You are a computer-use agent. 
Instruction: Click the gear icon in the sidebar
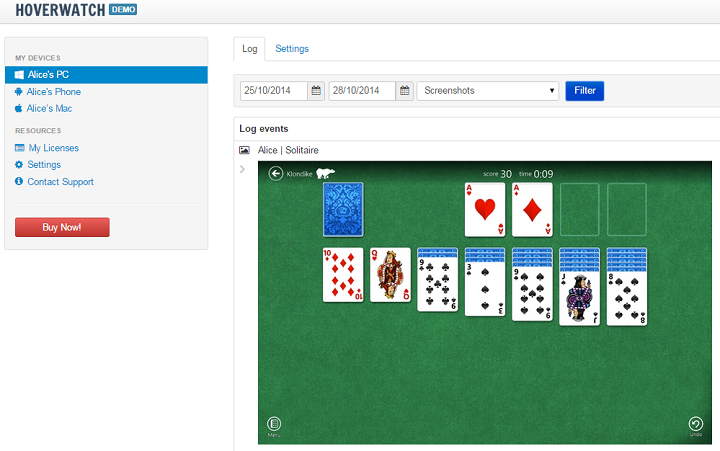19,164
